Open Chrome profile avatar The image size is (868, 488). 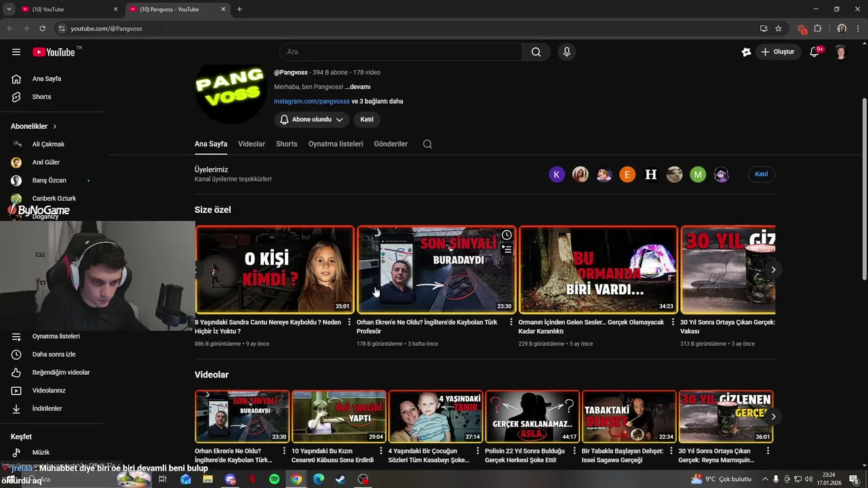point(842,28)
